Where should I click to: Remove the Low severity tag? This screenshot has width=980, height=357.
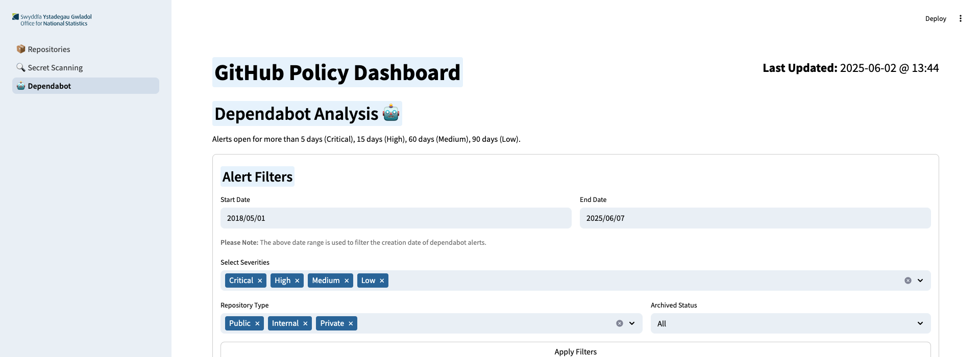(x=382, y=280)
